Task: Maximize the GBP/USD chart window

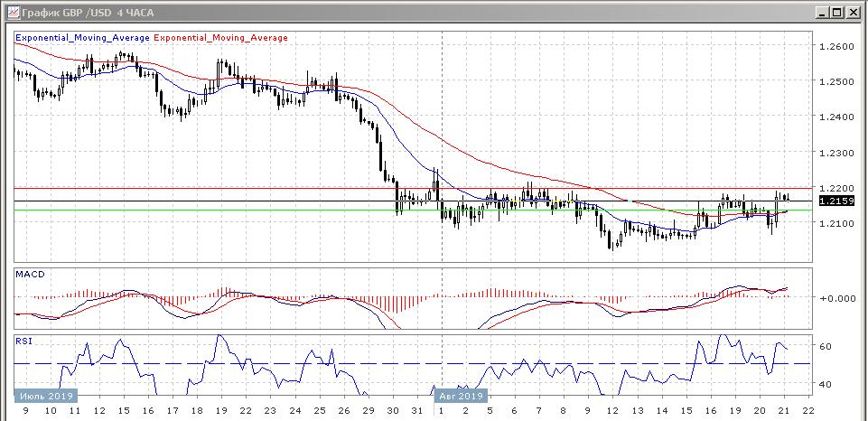Action: pos(837,13)
